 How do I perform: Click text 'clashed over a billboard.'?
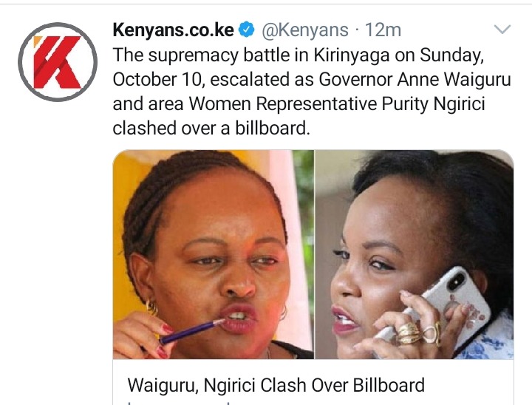click(211, 129)
